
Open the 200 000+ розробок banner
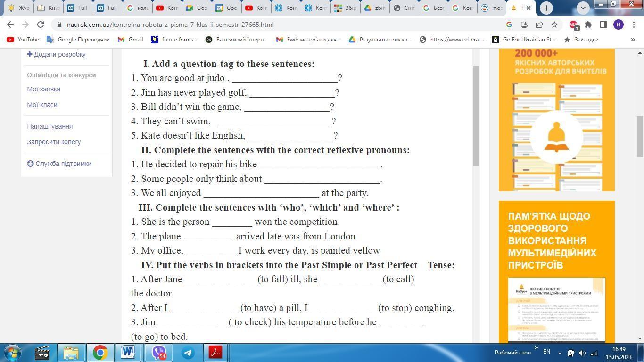point(557,120)
